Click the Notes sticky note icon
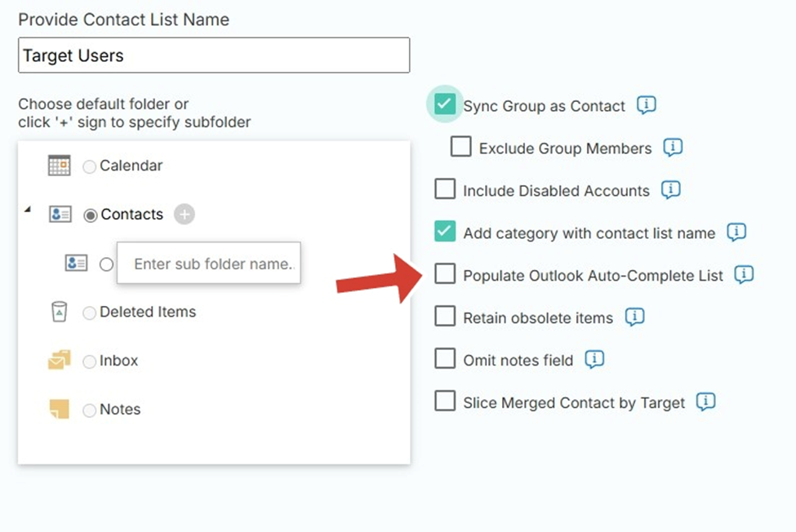Viewport: 796px width, 532px height. tap(60, 409)
